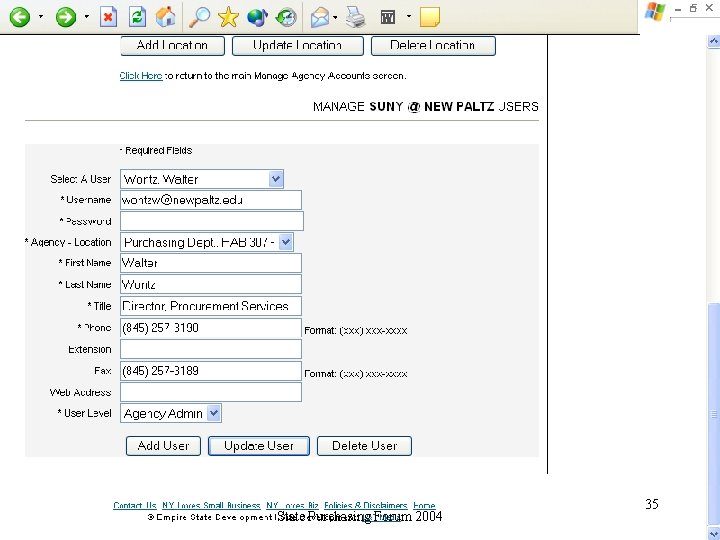Open the User Level dropdown

[x=171, y=413]
